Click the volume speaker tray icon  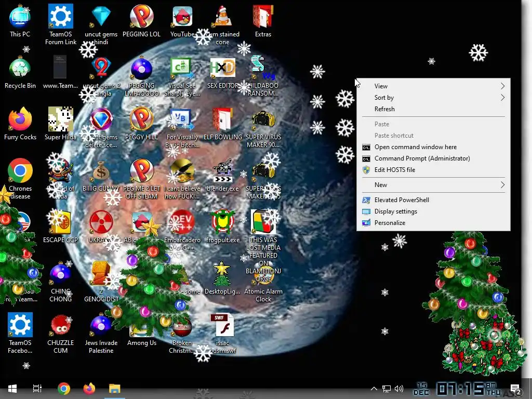point(399,389)
